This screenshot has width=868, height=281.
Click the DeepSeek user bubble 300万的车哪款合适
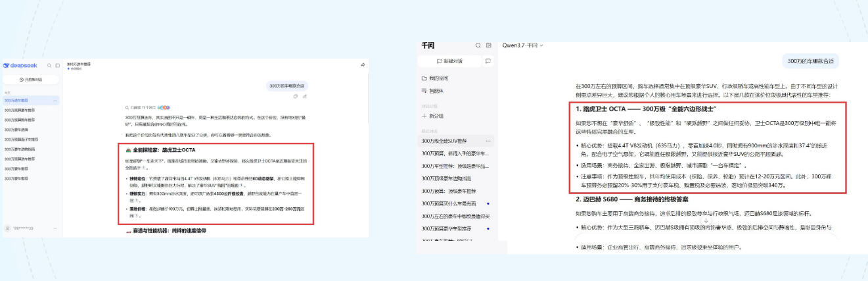[x=287, y=86]
